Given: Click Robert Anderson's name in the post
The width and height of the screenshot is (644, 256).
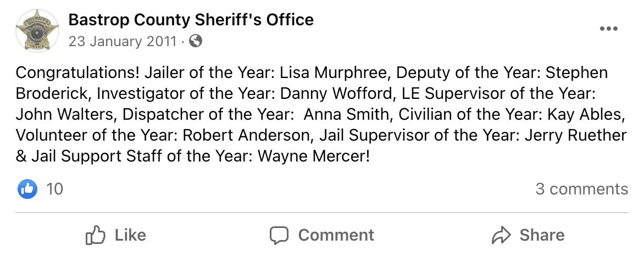Looking at the screenshot, I should pos(246,135).
